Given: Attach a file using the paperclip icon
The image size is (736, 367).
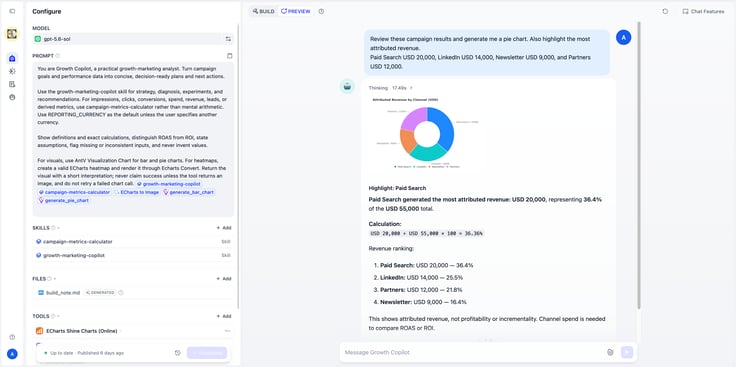Looking at the screenshot, I should 610,352.
